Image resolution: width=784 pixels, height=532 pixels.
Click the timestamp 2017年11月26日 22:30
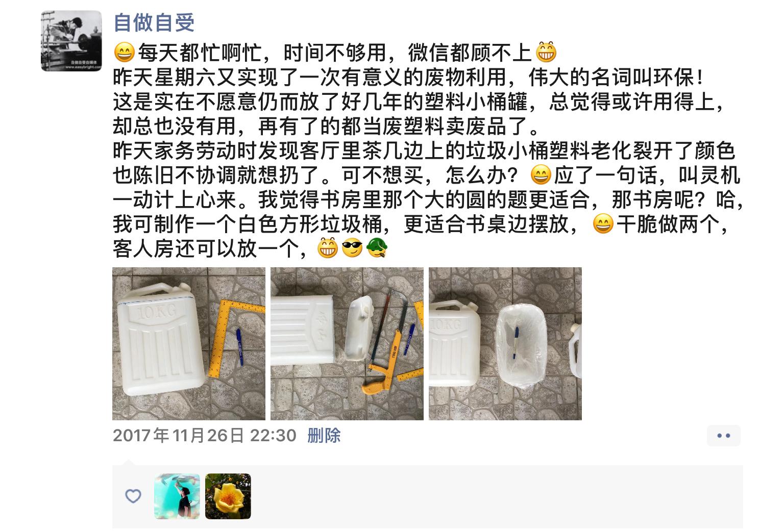coord(205,436)
